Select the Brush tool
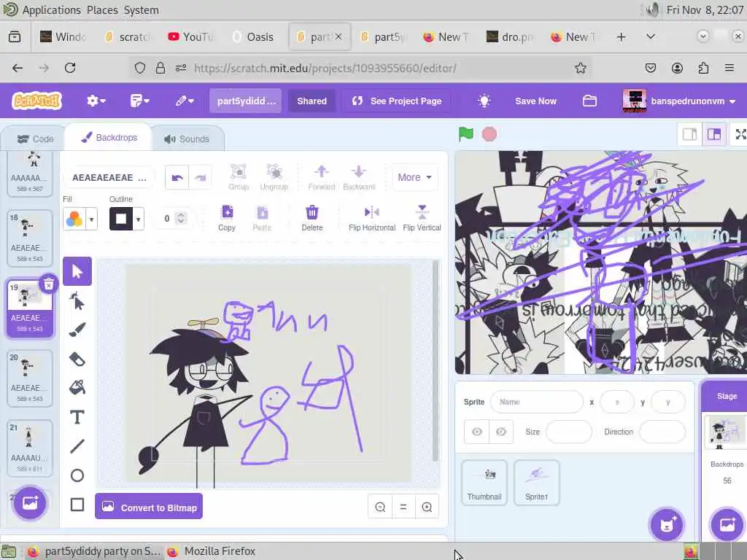 77,330
